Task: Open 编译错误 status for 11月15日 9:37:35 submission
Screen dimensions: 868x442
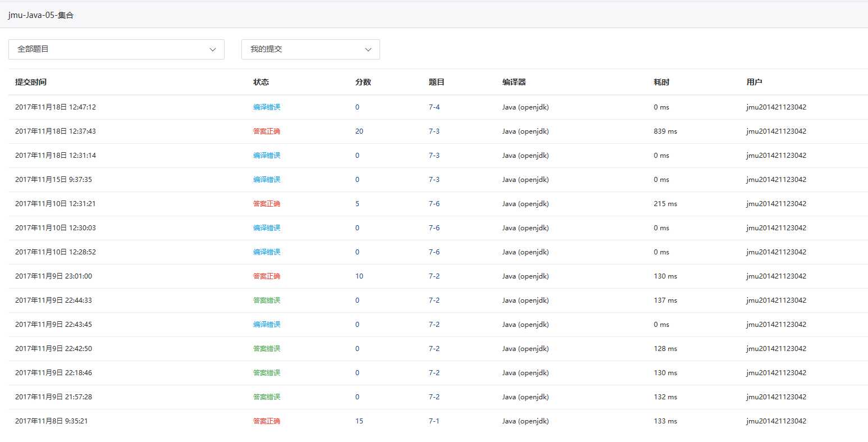Action: click(x=267, y=180)
